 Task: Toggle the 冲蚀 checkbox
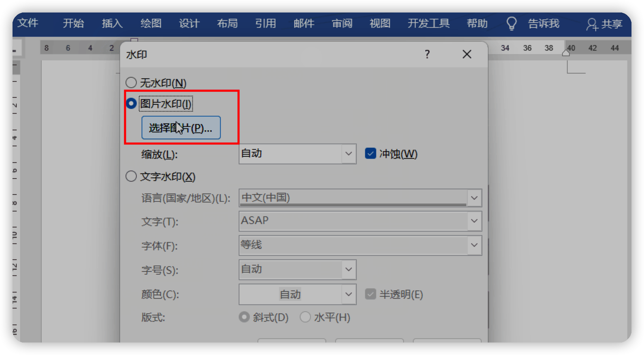click(x=370, y=153)
